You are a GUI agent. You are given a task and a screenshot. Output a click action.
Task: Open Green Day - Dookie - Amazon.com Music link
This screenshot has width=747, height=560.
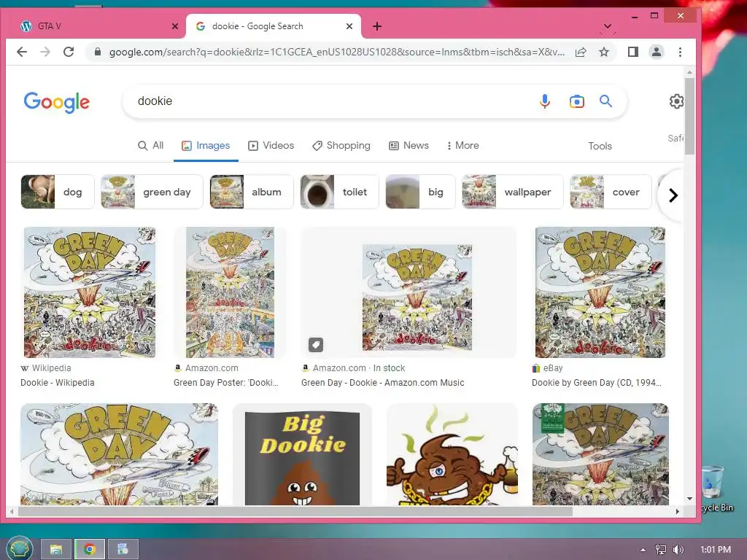pyautogui.click(x=382, y=382)
